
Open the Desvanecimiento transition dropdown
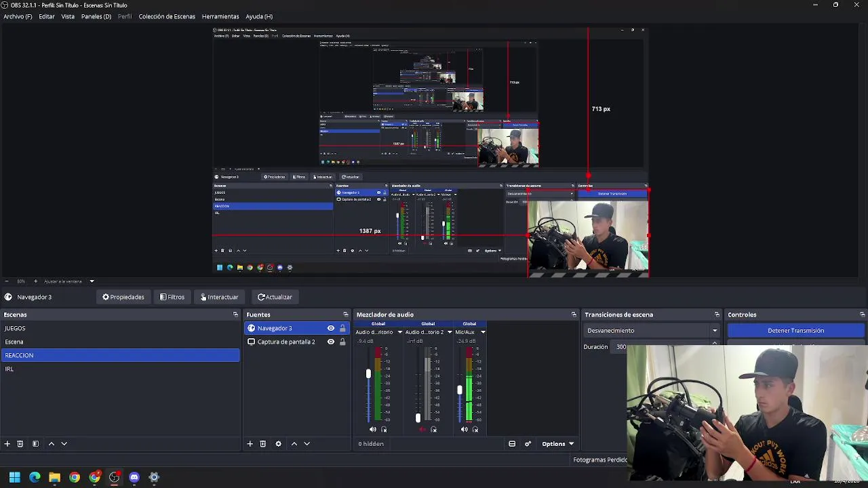652,331
